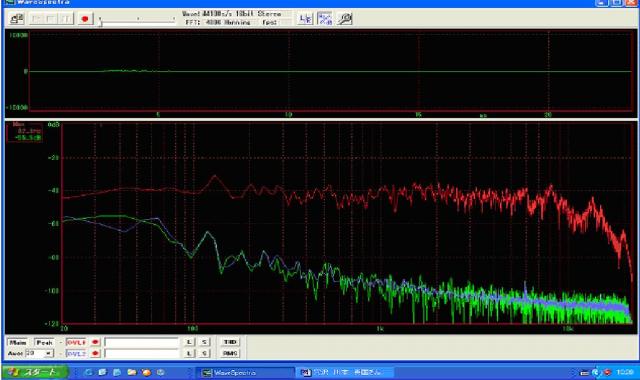Click the playback position slider in toolbar

pos(138,20)
